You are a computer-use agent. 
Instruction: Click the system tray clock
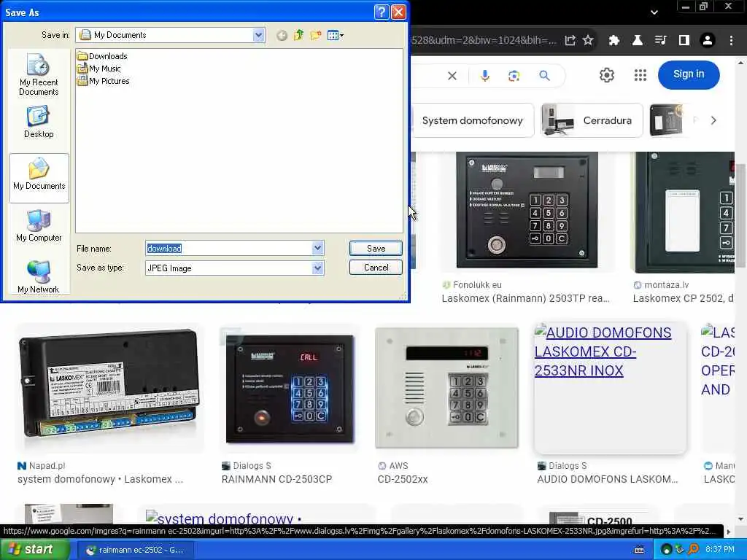(720, 550)
